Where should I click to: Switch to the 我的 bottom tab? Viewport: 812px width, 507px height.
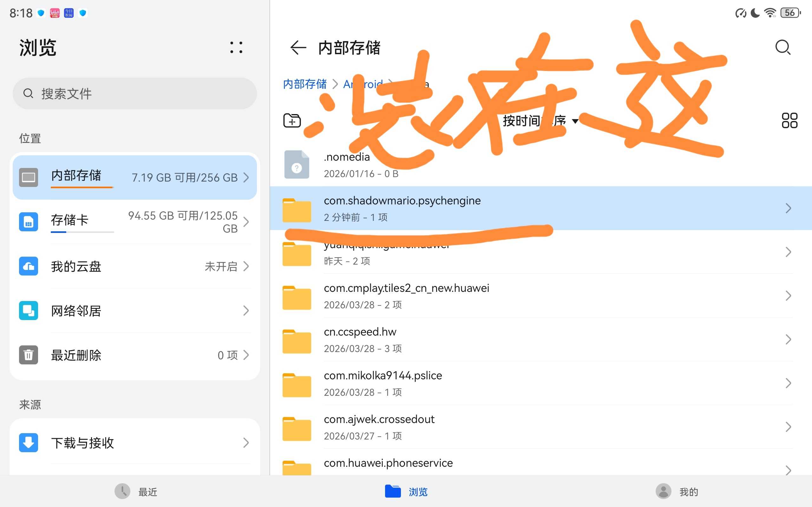click(677, 491)
